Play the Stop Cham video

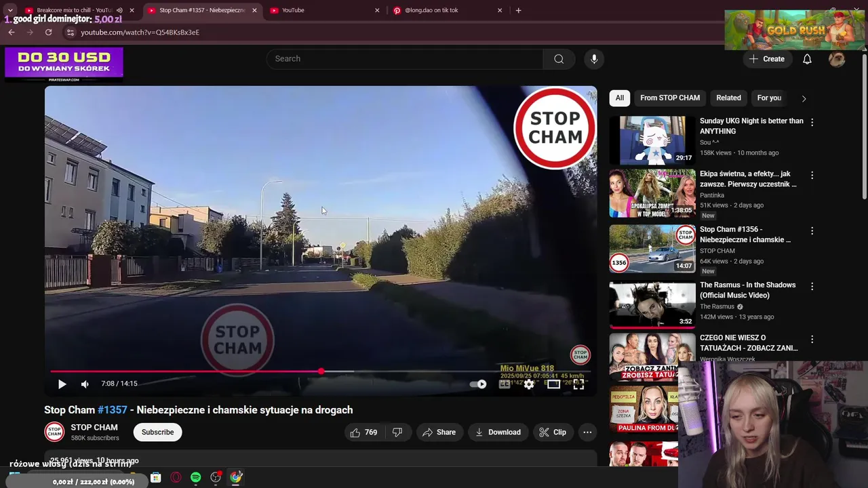pyautogui.click(x=62, y=384)
